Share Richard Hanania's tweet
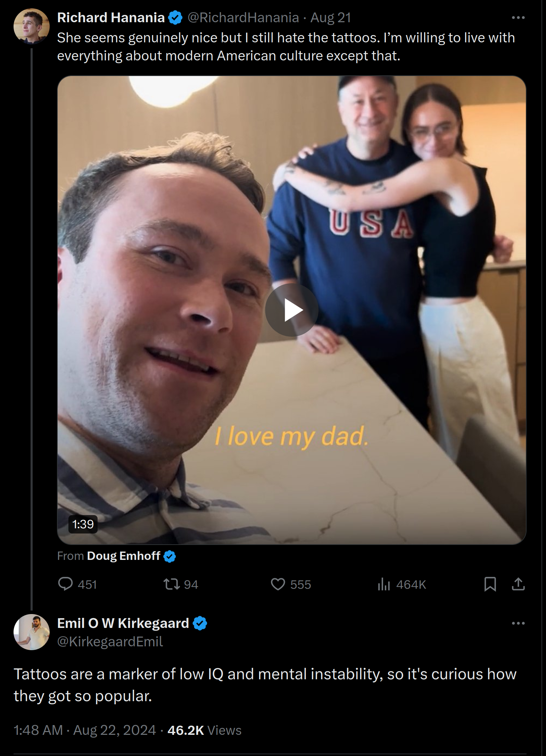This screenshot has height=756, width=546. [518, 584]
